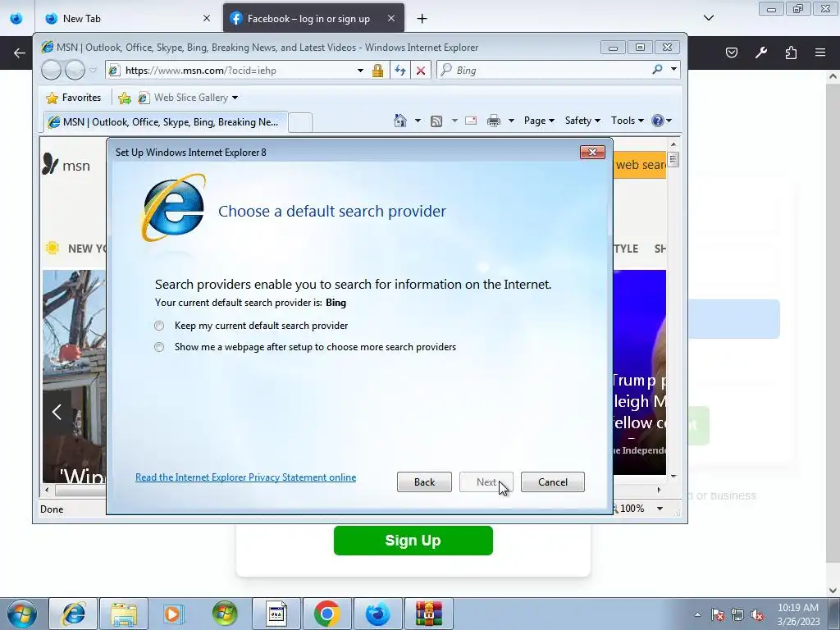The image size is (840, 630).
Task: Open a new tab in Firefox with plus button
Action: point(422,19)
